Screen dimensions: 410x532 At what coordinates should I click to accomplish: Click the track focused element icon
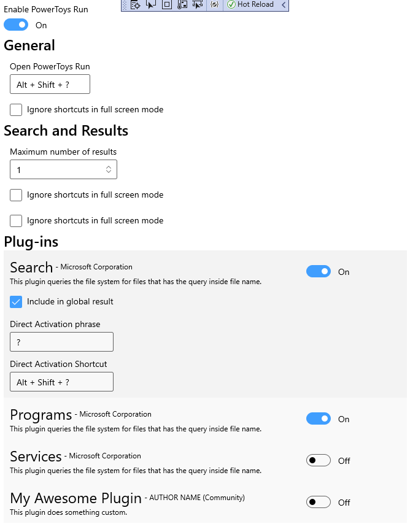[182, 5]
